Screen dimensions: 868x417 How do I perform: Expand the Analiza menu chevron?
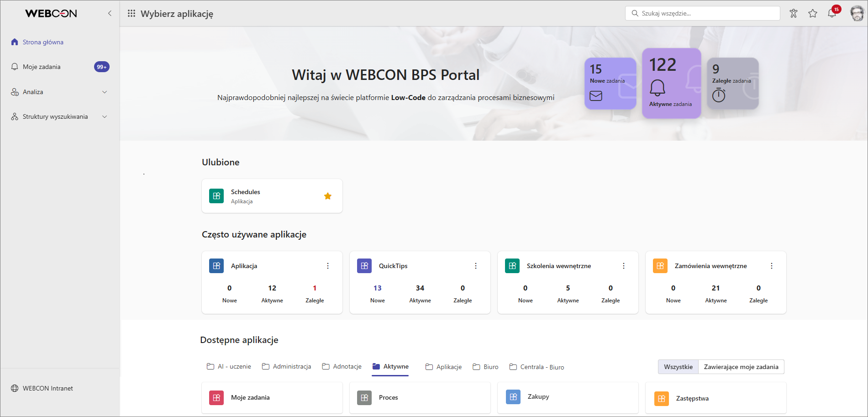click(105, 92)
